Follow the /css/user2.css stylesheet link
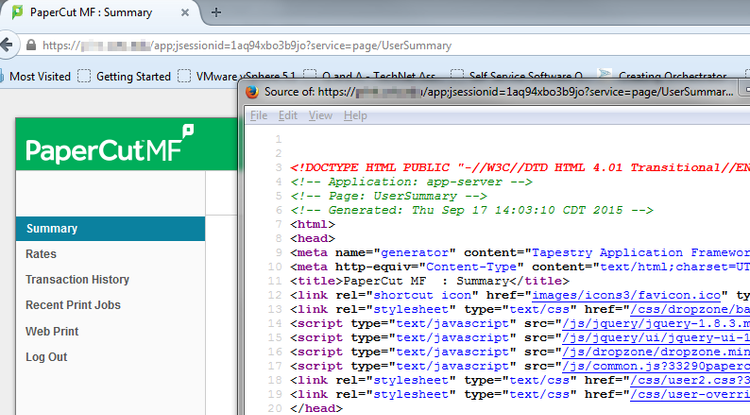This screenshot has height=415, width=750. [690, 381]
